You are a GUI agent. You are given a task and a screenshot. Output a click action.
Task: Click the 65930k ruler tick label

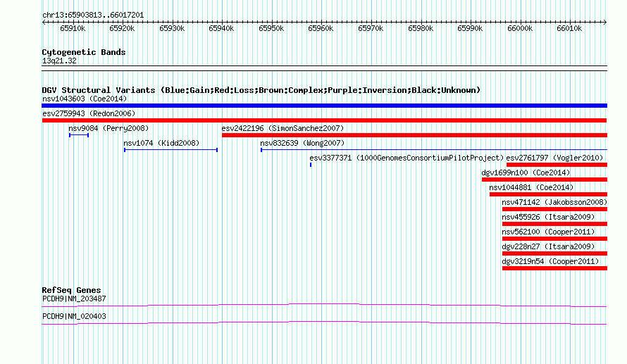172,29
